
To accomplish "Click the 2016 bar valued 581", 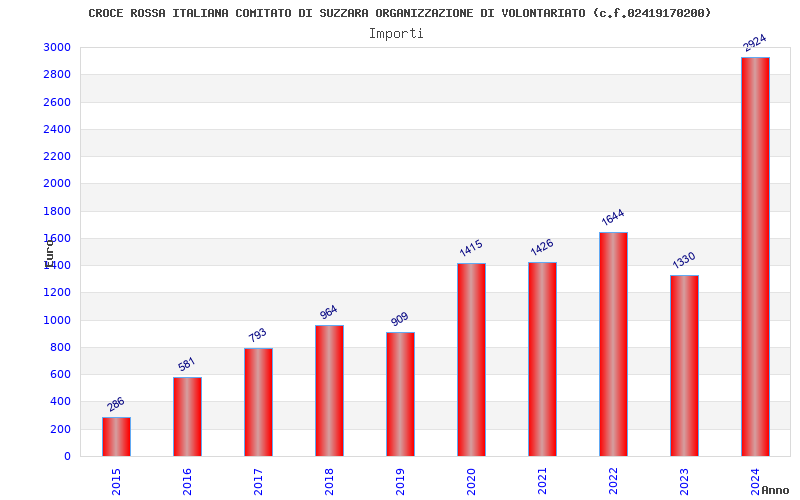I will [187, 417].
